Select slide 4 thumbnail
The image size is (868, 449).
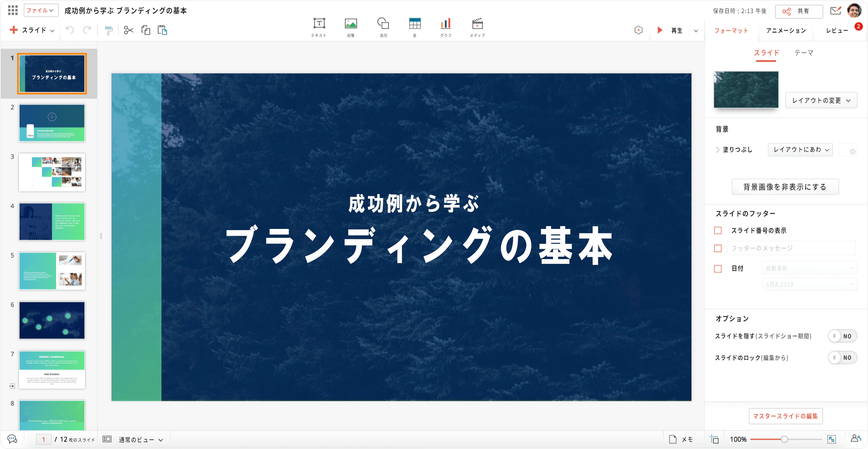[x=52, y=222]
